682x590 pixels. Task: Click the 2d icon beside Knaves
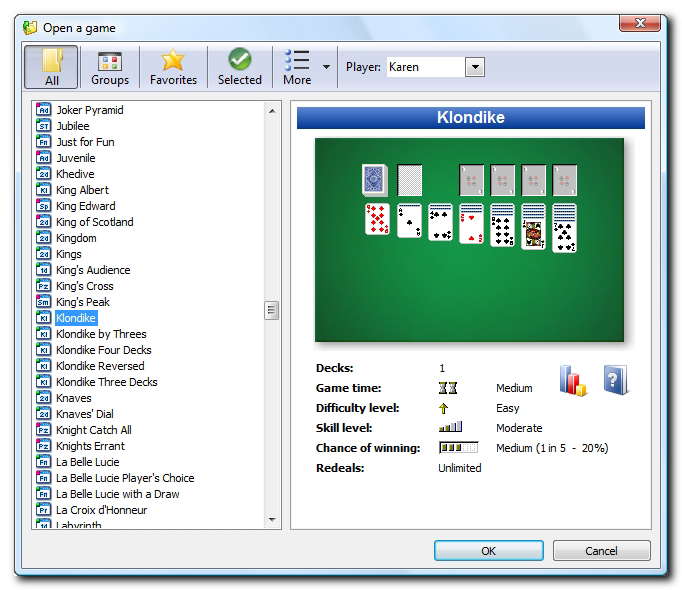click(43, 398)
